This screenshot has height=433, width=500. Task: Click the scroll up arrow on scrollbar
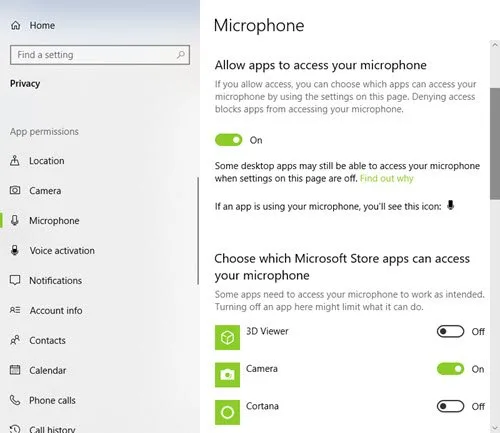[495, 45]
